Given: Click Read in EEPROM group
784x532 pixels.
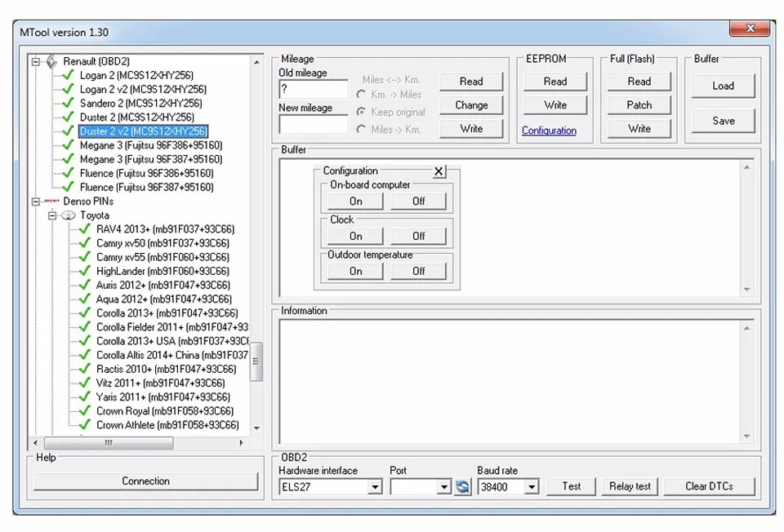Looking at the screenshot, I should point(555,82).
